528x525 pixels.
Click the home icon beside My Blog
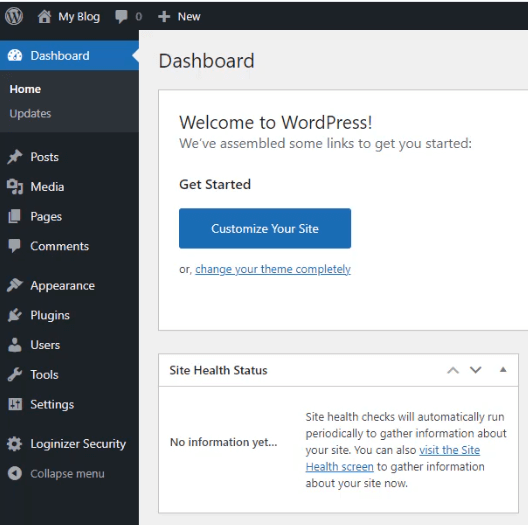click(44, 17)
